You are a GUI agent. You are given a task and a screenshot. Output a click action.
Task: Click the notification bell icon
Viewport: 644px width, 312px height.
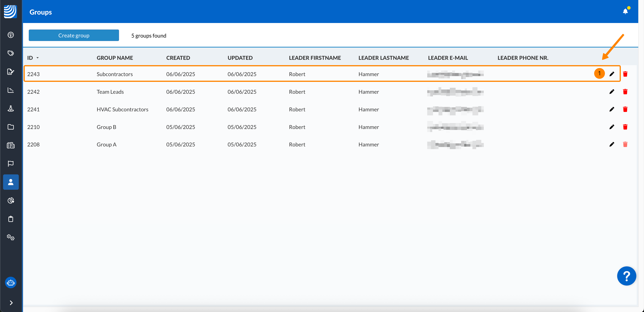click(625, 11)
